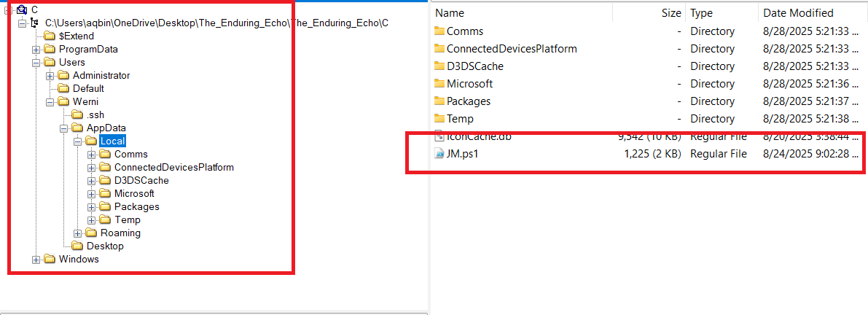
Task: Expand the Administrator folder node
Action: 50,76
